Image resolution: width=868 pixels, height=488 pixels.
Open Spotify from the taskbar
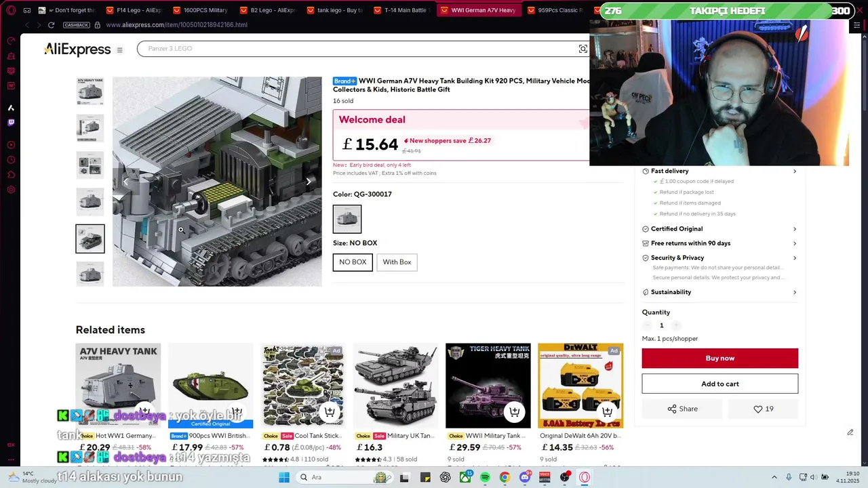[485, 477]
